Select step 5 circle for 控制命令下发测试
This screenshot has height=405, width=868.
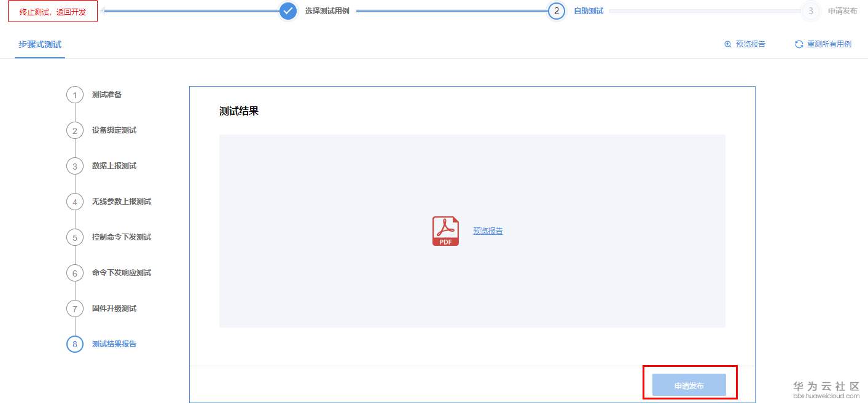coord(75,237)
